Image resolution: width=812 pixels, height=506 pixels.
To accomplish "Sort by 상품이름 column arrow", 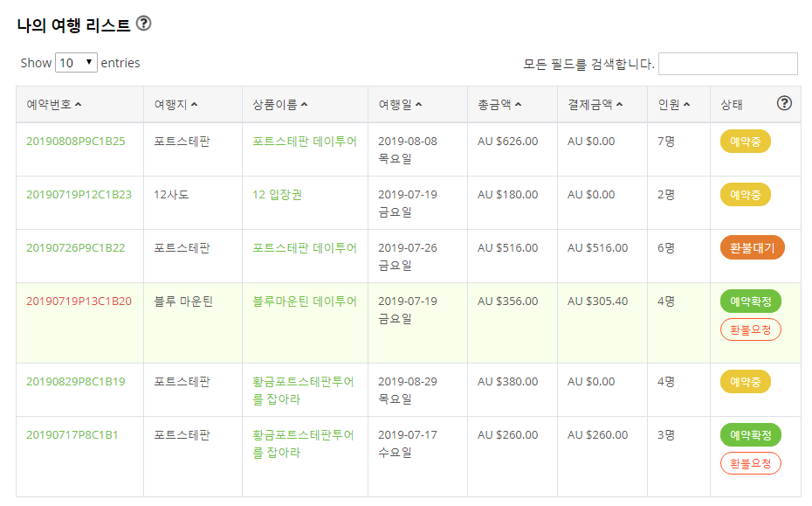I will click(x=305, y=104).
